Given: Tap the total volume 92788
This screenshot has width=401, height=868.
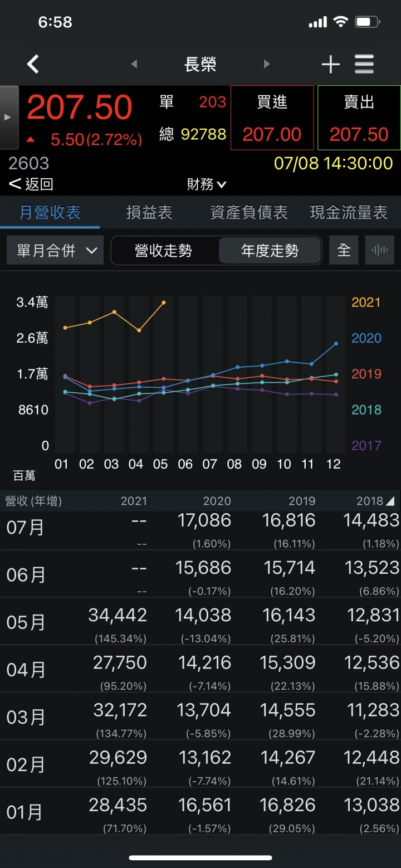Looking at the screenshot, I should (203, 134).
